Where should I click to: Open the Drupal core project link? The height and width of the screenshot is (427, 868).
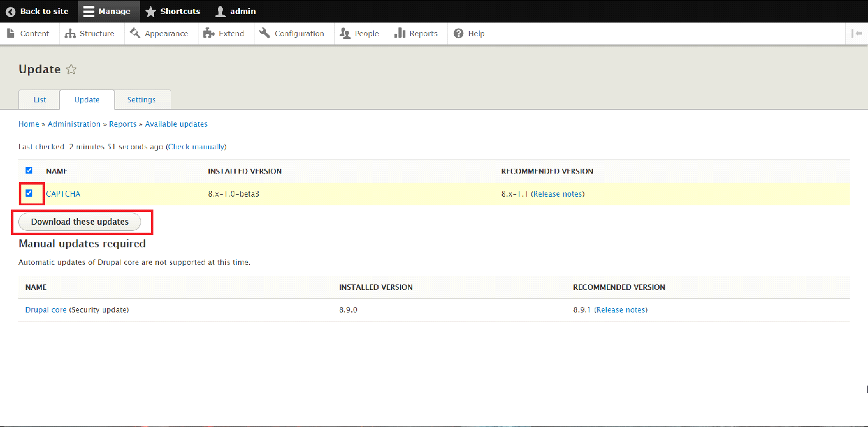click(x=46, y=310)
